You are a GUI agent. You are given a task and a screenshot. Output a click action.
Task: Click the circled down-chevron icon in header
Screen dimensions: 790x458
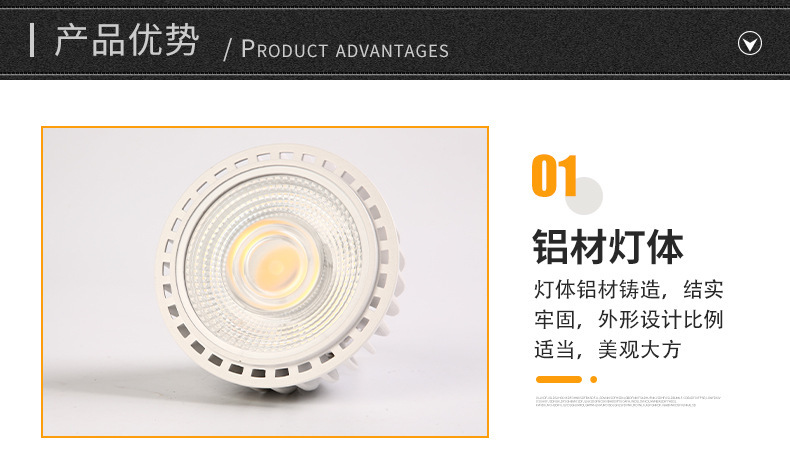click(x=750, y=43)
